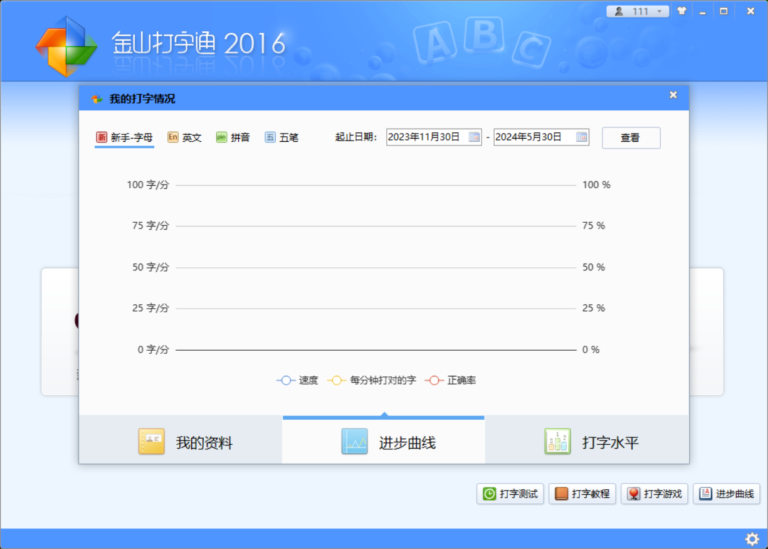Open the 我的资料 tab
Viewport: 768px width, 549px height.
click(x=181, y=439)
